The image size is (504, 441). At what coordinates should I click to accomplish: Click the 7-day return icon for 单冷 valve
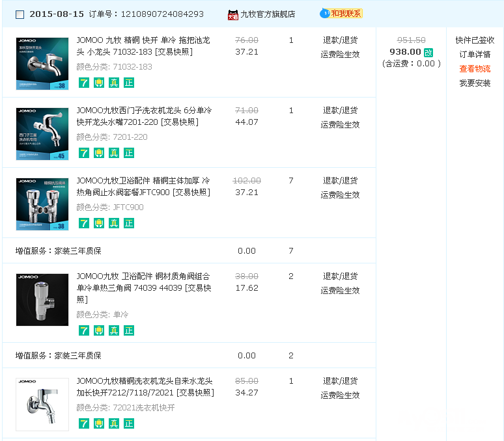tap(83, 330)
